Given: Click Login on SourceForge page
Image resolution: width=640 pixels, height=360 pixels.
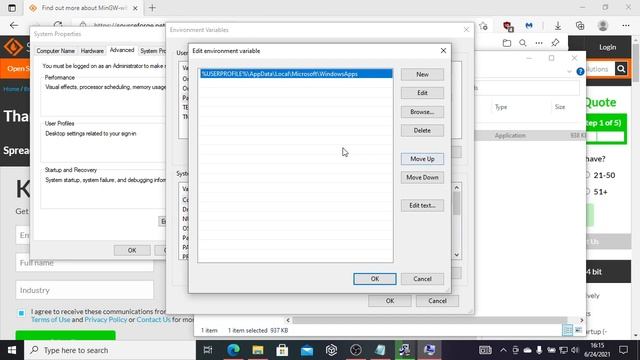Looking at the screenshot, I should point(607,47).
